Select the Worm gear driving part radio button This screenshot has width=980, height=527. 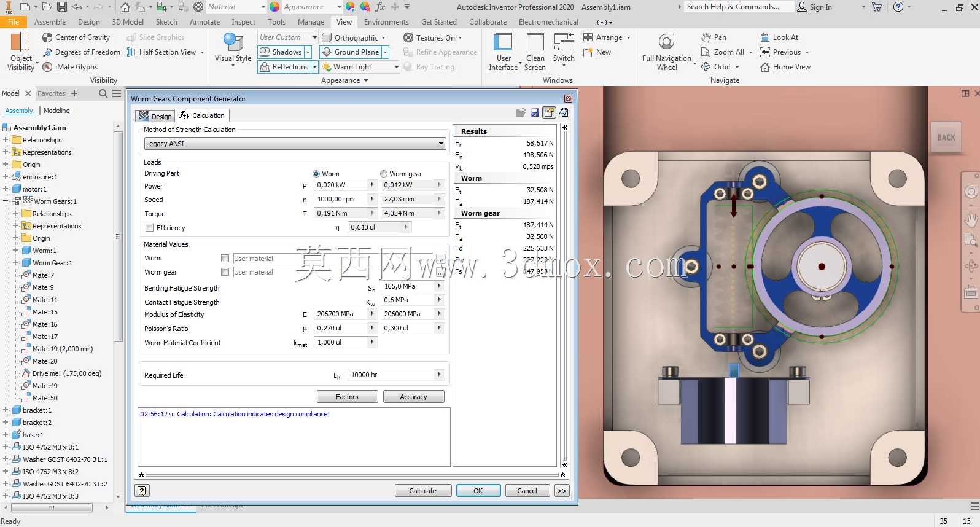point(384,174)
